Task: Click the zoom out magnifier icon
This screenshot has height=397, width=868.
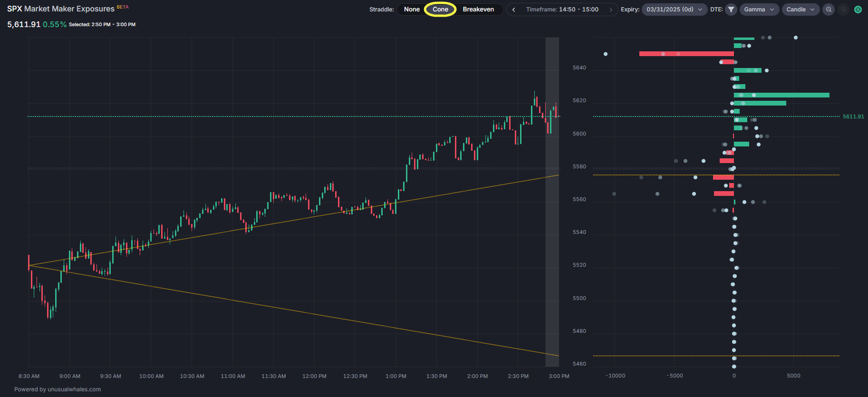Action: point(829,10)
